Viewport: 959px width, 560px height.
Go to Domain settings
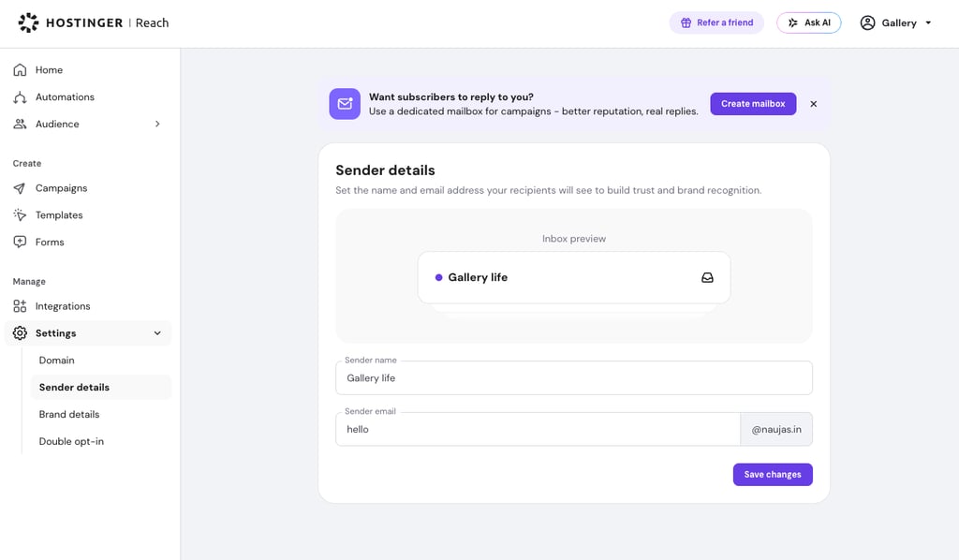coord(57,361)
